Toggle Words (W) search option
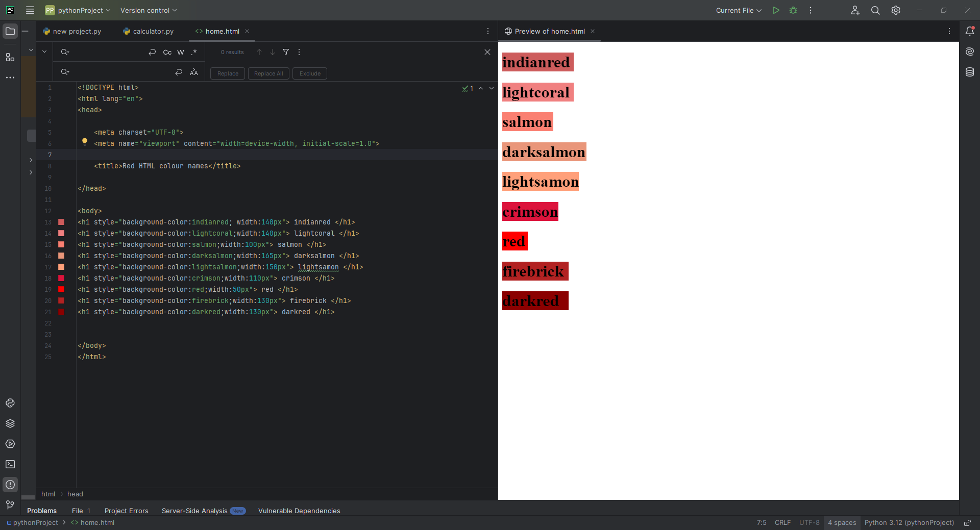The width and height of the screenshot is (980, 530). 181,52
